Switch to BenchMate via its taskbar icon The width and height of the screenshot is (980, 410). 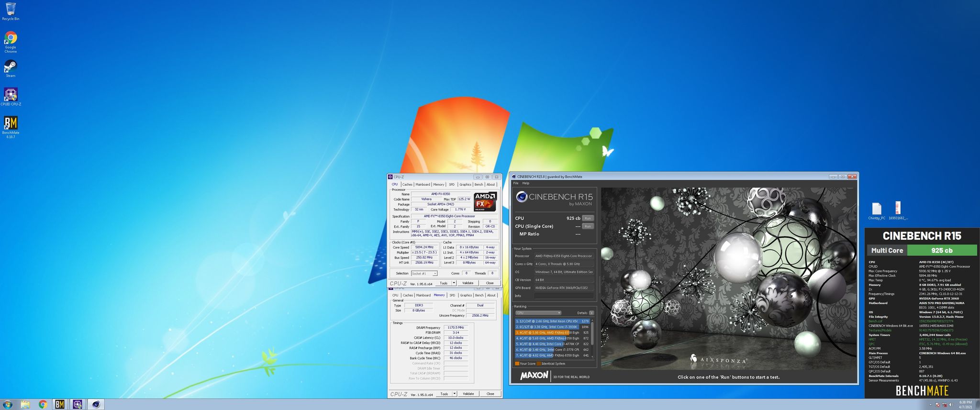click(x=60, y=404)
